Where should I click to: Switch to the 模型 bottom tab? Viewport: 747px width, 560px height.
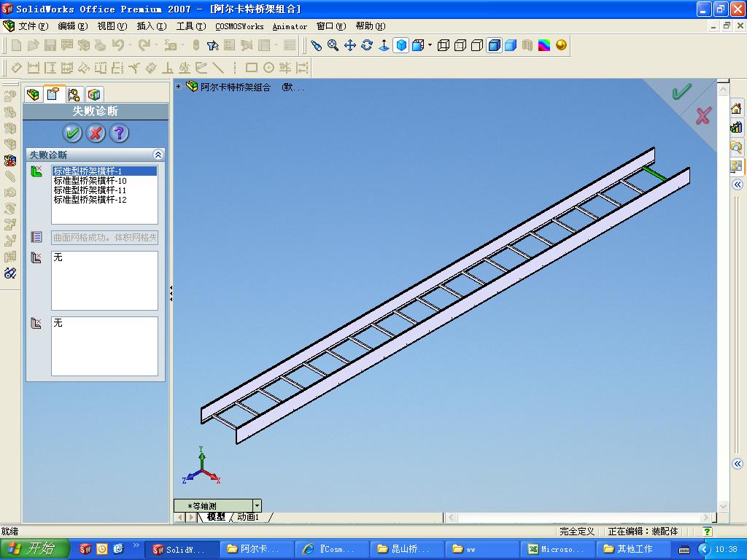point(215,517)
